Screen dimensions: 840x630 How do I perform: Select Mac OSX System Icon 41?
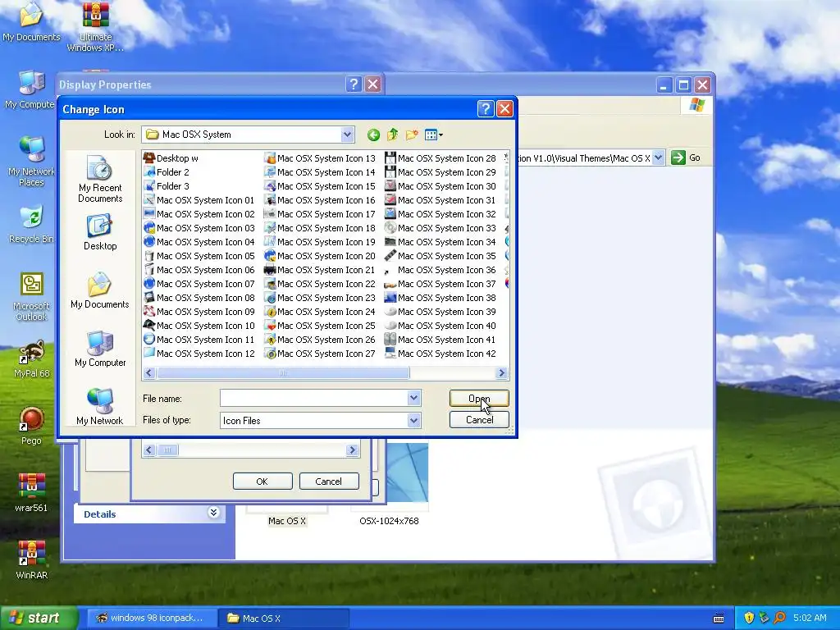tap(441, 339)
